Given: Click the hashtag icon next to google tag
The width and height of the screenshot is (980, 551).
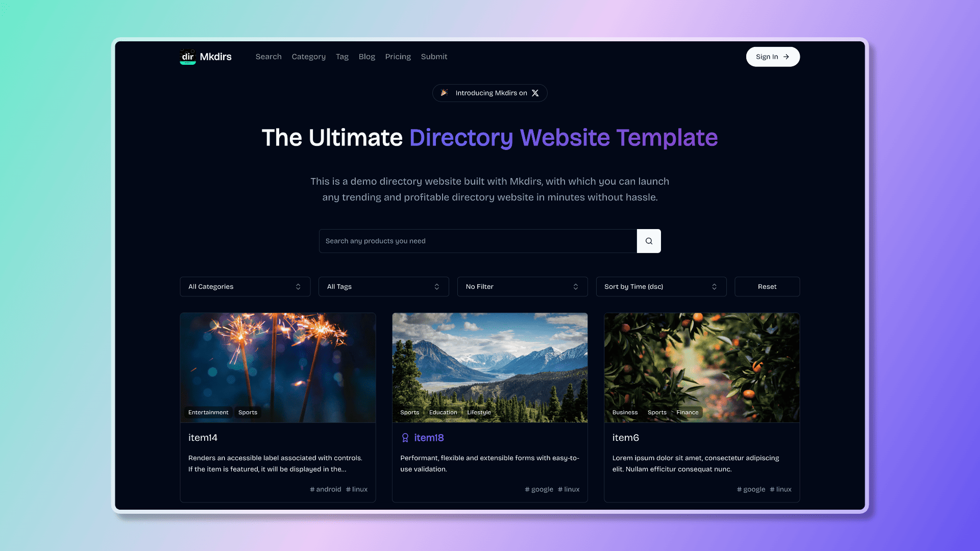Looking at the screenshot, I should [527, 489].
